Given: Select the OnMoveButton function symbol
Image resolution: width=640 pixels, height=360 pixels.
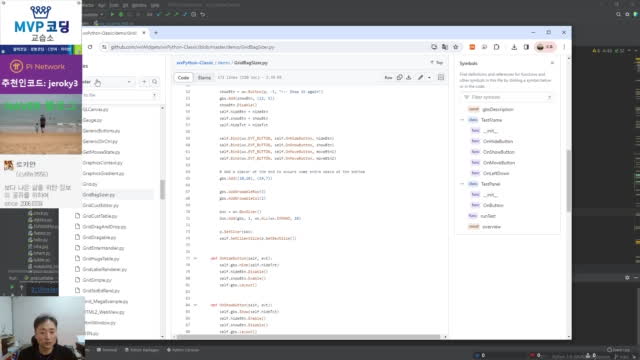Looking at the screenshot, I should pyautogui.click(x=499, y=163).
